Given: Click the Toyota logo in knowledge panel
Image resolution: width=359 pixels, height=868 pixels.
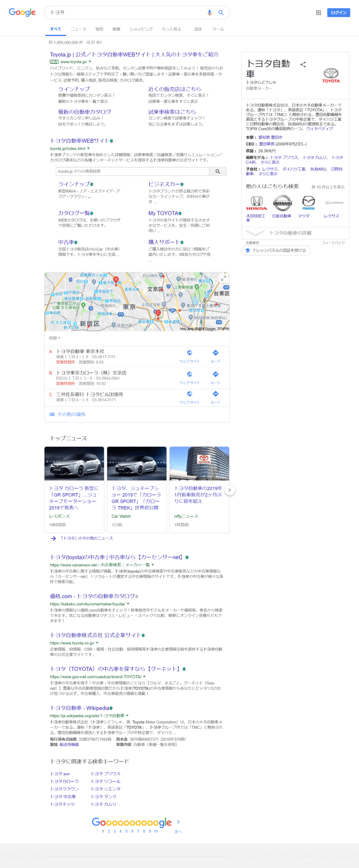Looking at the screenshot, I should click(x=331, y=75).
